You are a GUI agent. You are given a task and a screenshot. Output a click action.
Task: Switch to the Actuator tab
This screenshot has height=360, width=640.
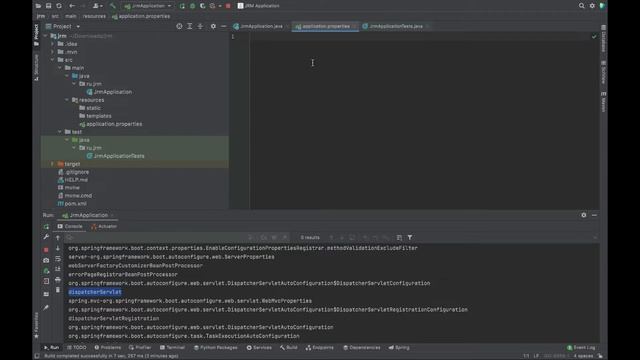coord(104,226)
